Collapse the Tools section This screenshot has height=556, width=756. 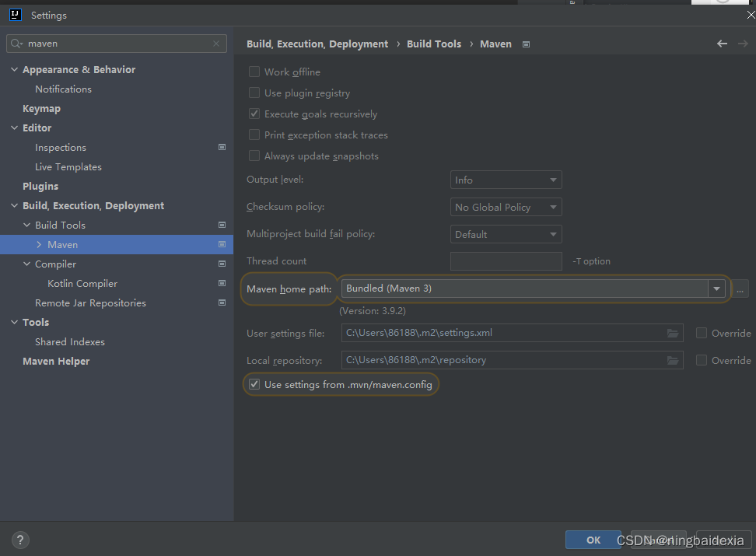tap(14, 322)
